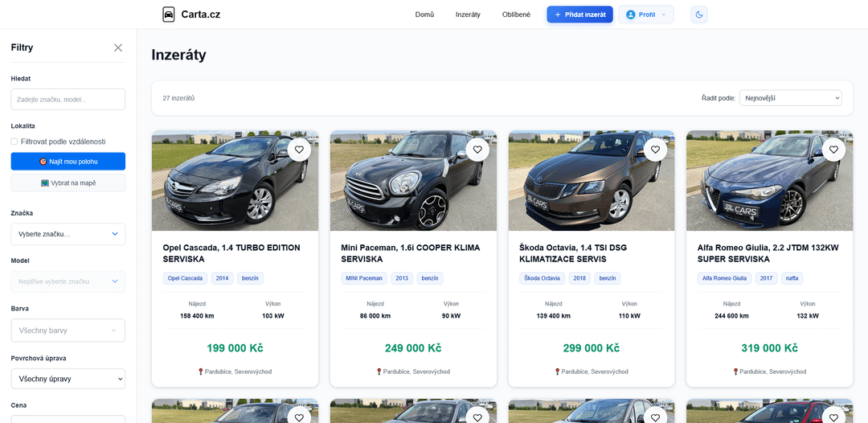The height and width of the screenshot is (423, 868).
Task: Open Oblíbené from the top menu
Action: click(516, 14)
